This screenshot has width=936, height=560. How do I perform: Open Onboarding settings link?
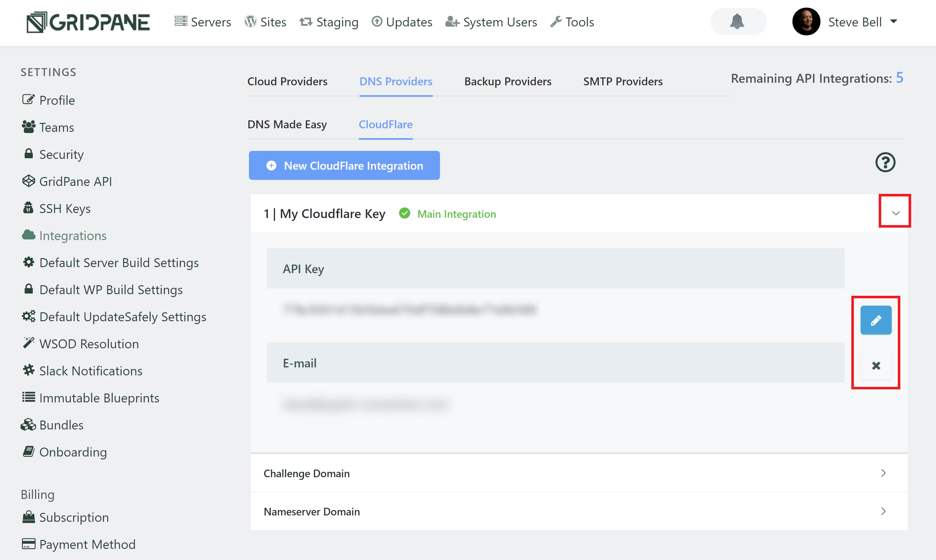[73, 452]
